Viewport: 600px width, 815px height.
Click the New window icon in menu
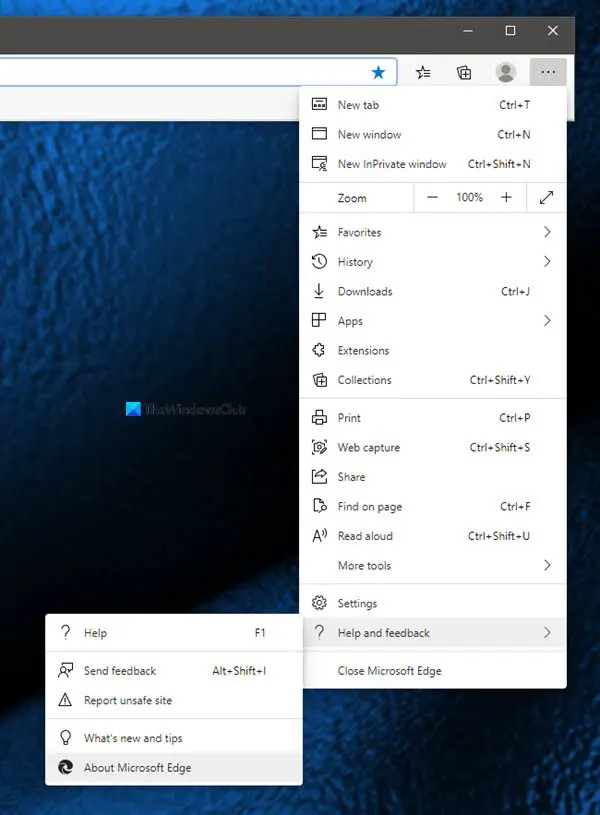[x=319, y=134]
